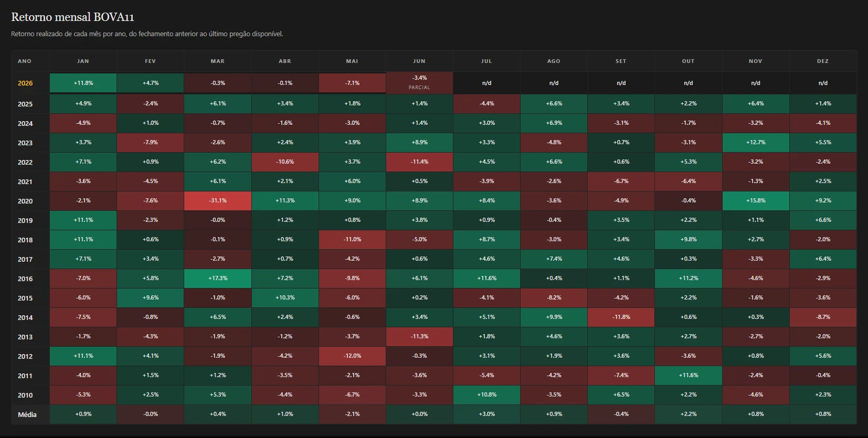Click the +11.2% cell for October 2016
Viewport: 868px width, 438px height.
coord(689,278)
